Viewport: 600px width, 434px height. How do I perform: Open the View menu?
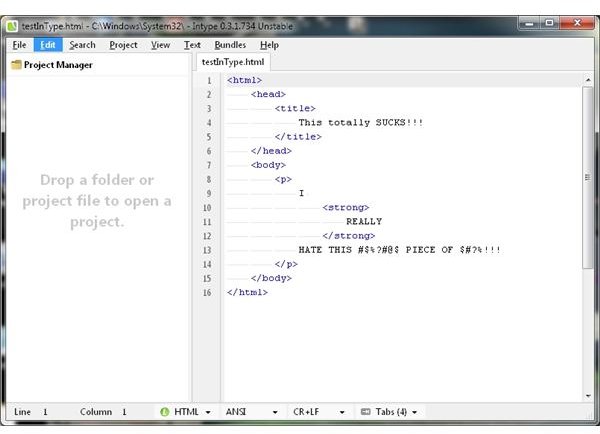tap(160, 45)
